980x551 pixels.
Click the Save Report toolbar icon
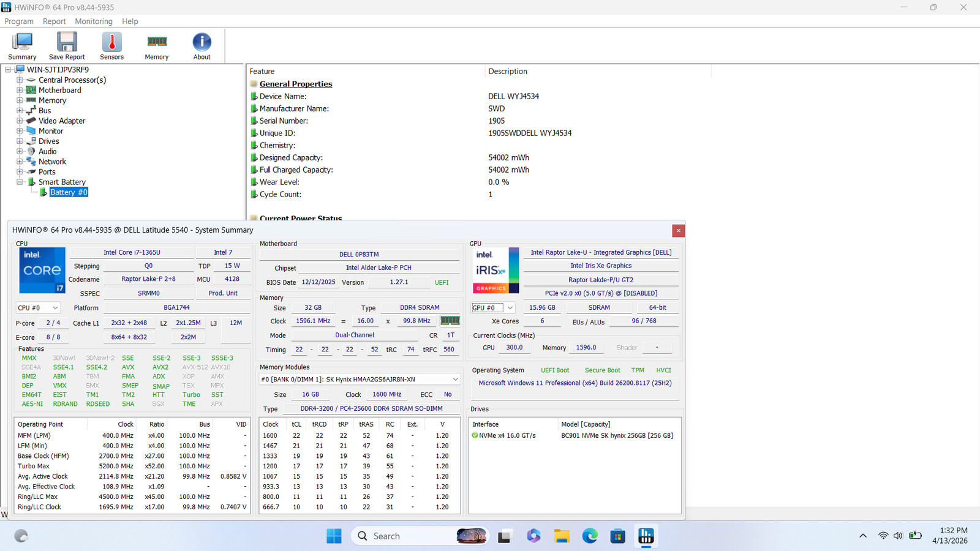click(x=67, y=46)
